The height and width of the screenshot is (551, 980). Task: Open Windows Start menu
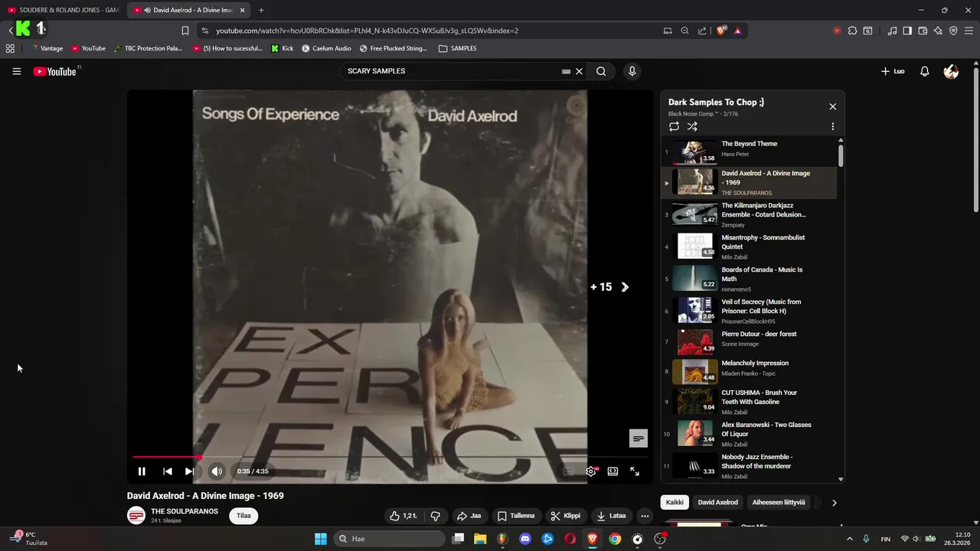[321, 539]
